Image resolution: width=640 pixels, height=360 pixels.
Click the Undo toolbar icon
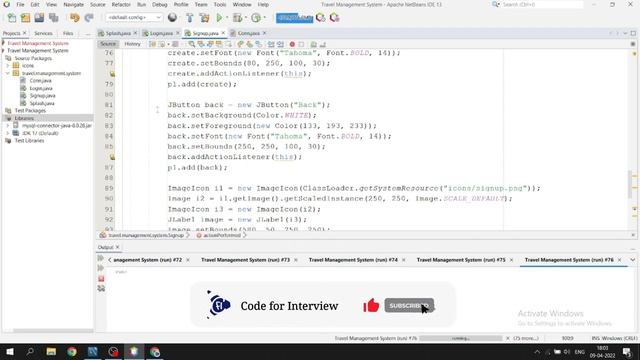point(74,18)
